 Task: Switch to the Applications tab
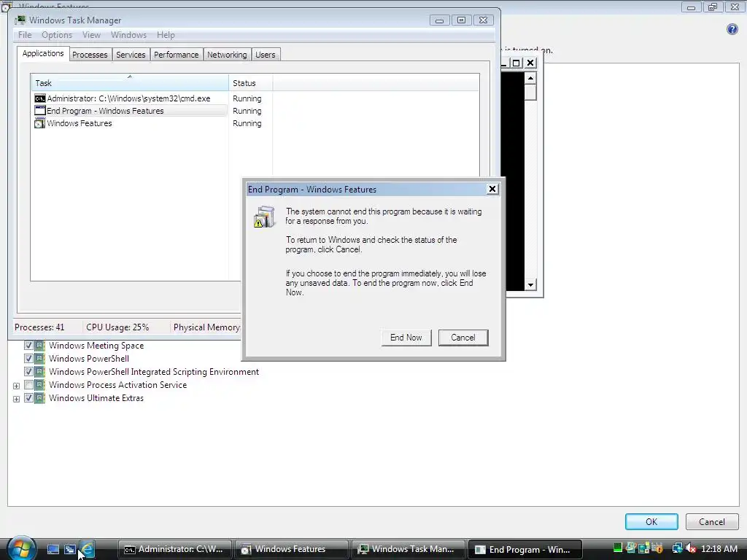[x=43, y=53]
